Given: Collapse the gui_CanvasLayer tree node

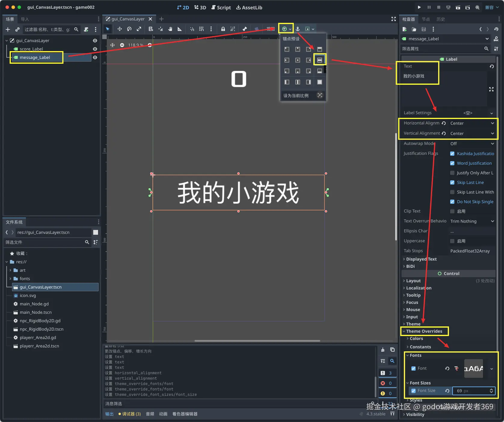Looking at the screenshot, I should [7, 41].
